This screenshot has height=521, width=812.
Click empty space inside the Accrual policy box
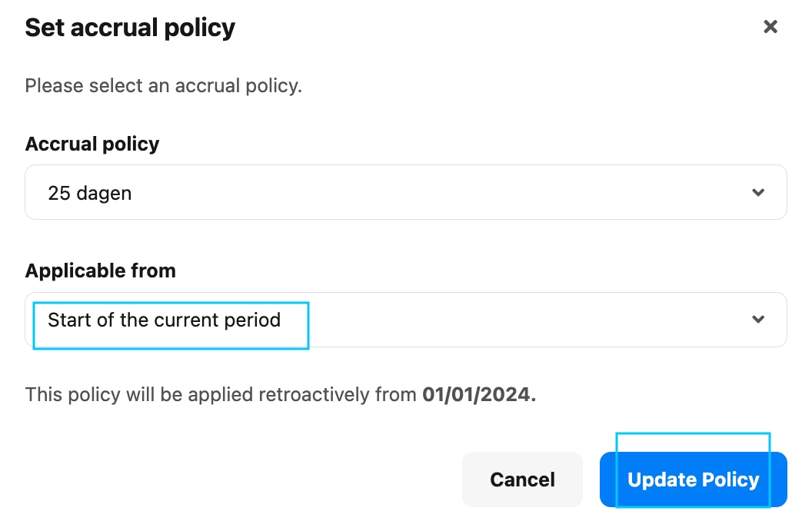pyautogui.click(x=440, y=192)
